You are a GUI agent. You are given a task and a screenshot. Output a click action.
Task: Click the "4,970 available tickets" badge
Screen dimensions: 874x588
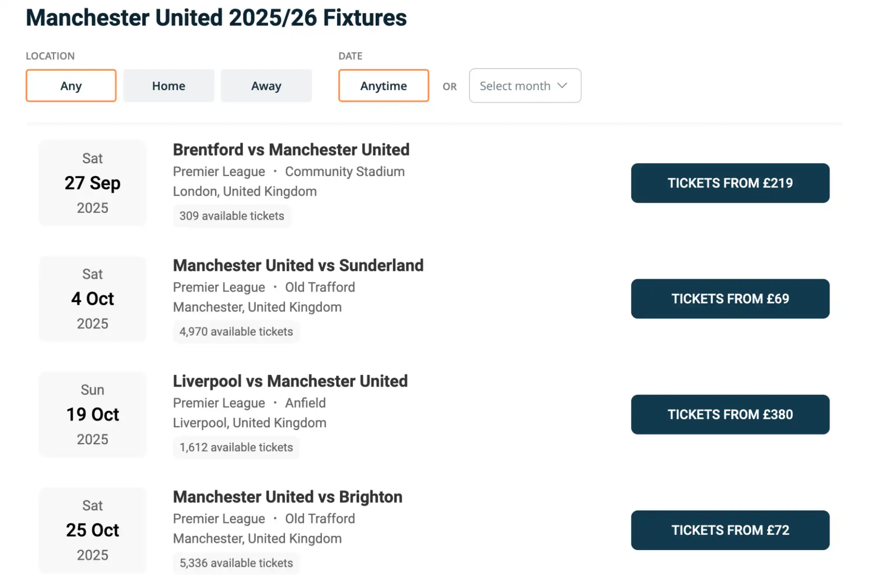tap(236, 331)
